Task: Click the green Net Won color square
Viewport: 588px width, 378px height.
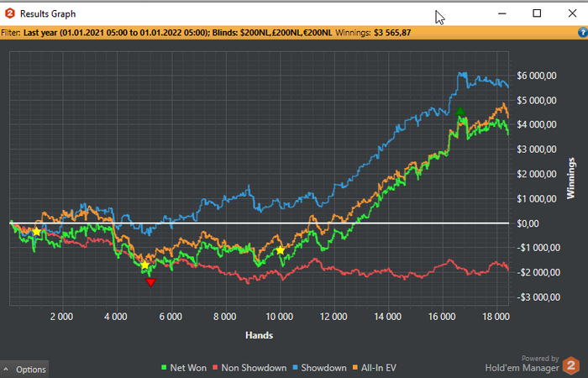Action: [164, 368]
